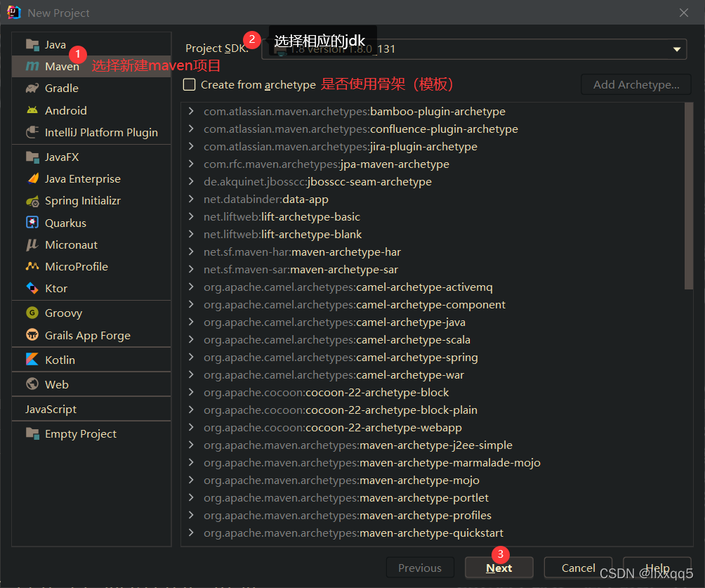Click the Grails App Forge icon
Screen dimensions: 705x588
pyautogui.click(x=32, y=335)
